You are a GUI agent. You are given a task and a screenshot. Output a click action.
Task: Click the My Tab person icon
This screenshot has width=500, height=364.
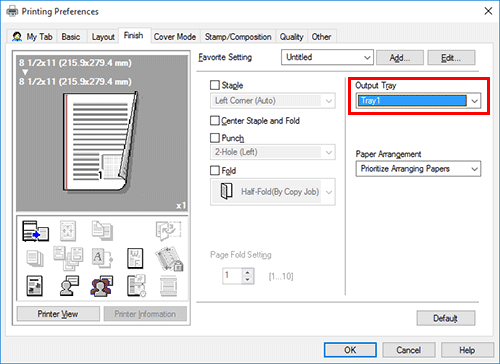(17, 36)
